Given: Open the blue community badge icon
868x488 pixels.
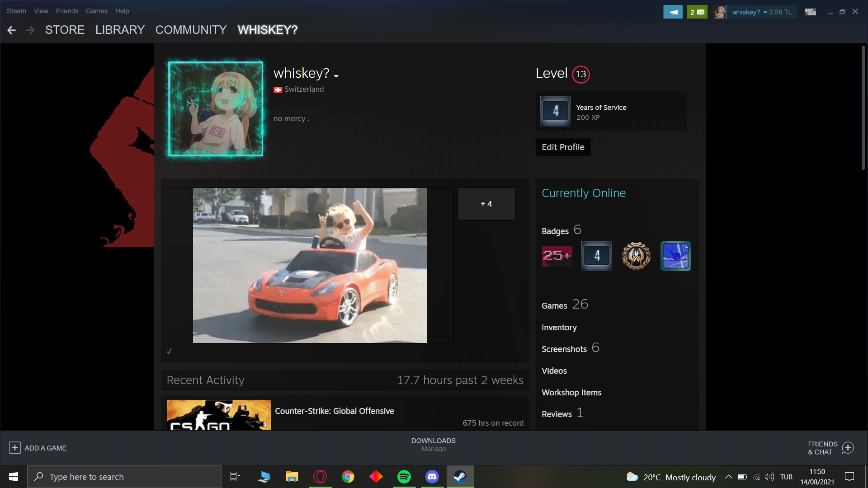Looking at the screenshot, I should [675, 256].
